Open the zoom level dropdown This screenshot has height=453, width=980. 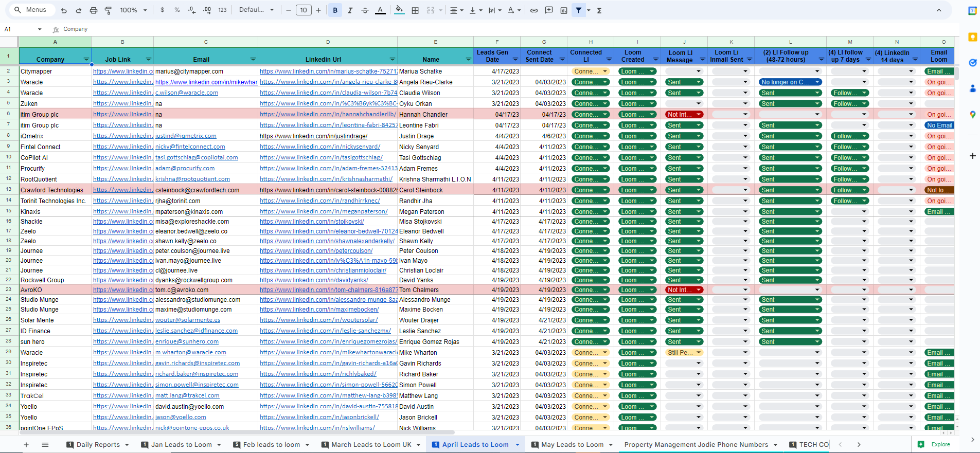133,10
